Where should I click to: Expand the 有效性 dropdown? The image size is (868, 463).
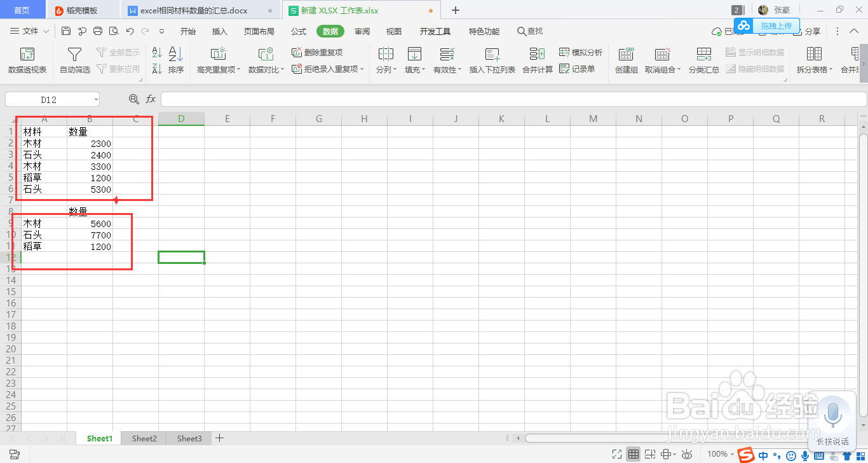[x=461, y=70]
